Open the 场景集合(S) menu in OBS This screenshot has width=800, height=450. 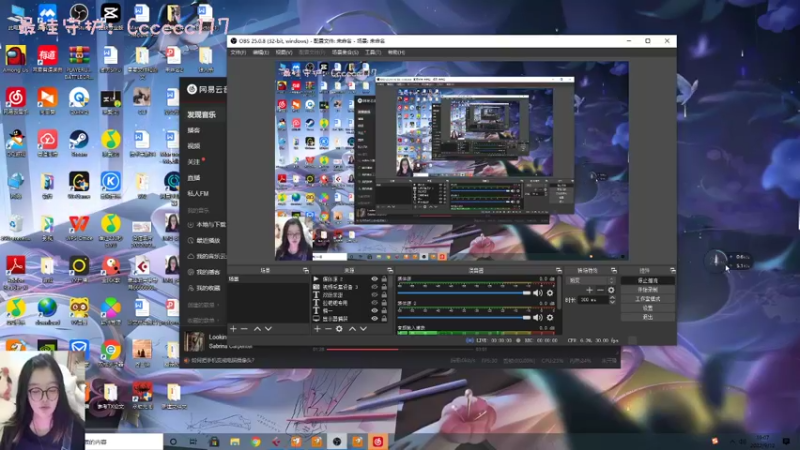[345, 53]
